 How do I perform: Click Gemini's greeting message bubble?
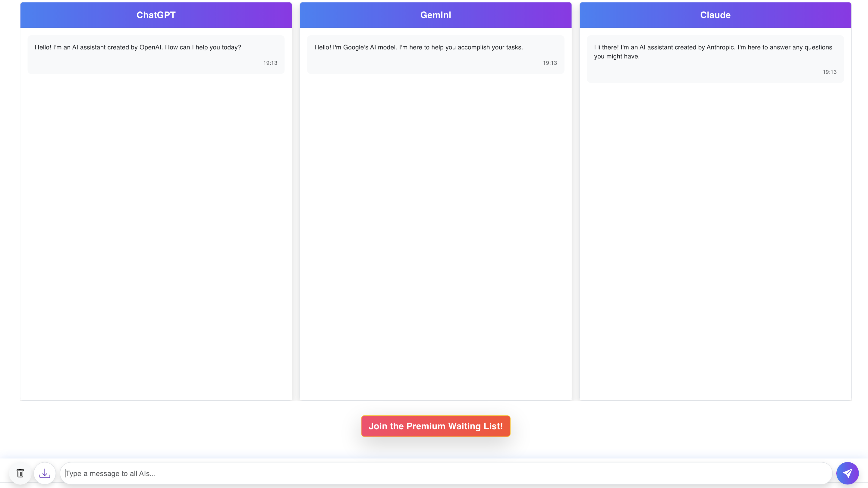coord(435,54)
